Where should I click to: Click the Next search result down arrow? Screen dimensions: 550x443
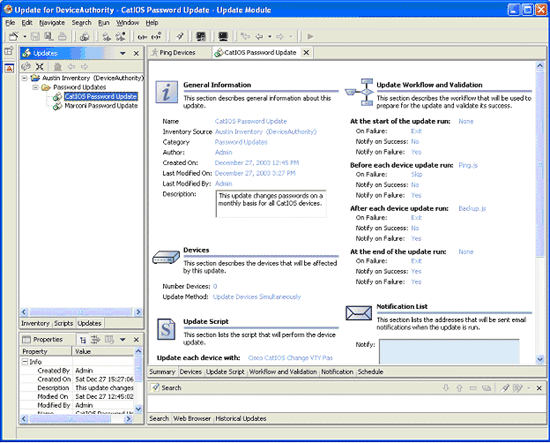point(446,388)
